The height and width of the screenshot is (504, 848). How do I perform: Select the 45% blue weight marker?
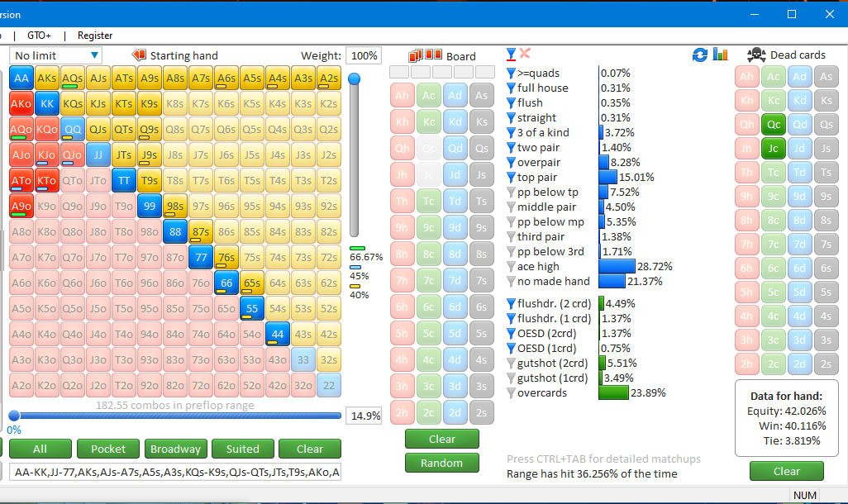pyautogui.click(x=355, y=267)
